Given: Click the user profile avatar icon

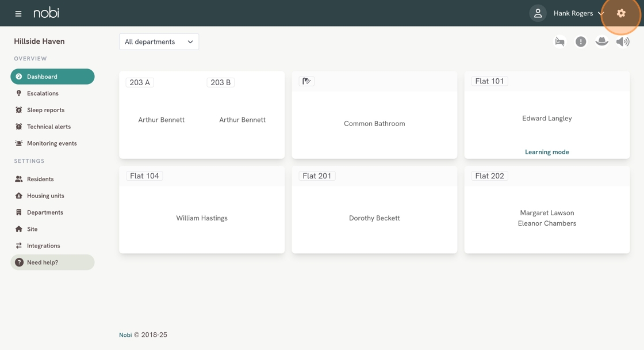Looking at the screenshot, I should (538, 13).
